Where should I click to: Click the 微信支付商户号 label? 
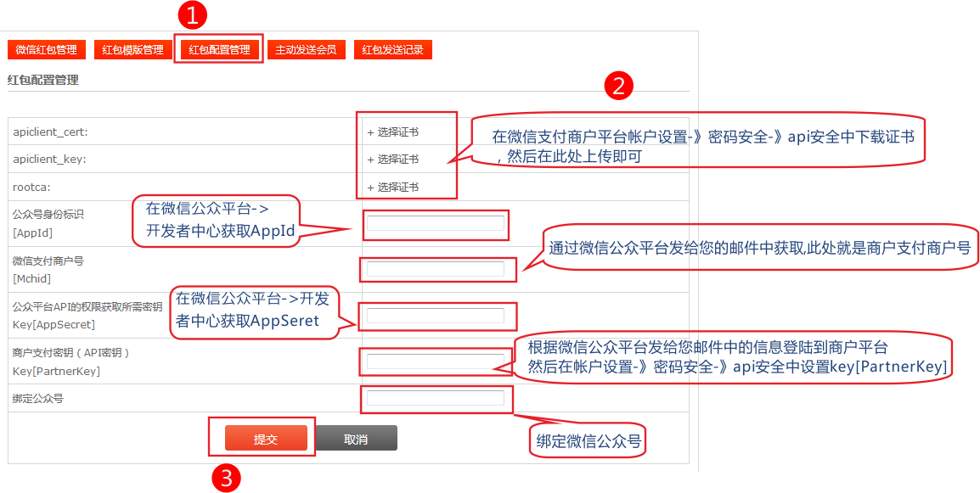point(48,261)
